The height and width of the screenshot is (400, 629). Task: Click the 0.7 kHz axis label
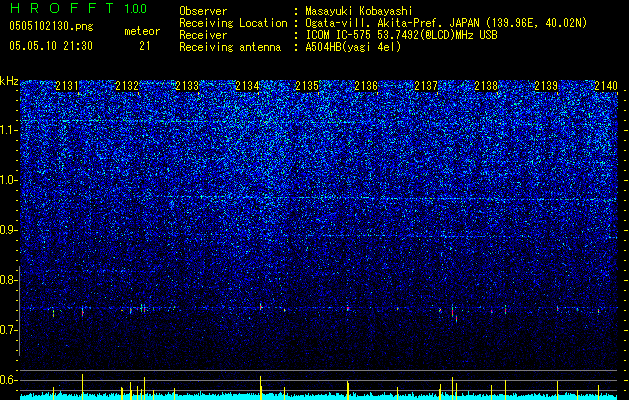click(9, 330)
